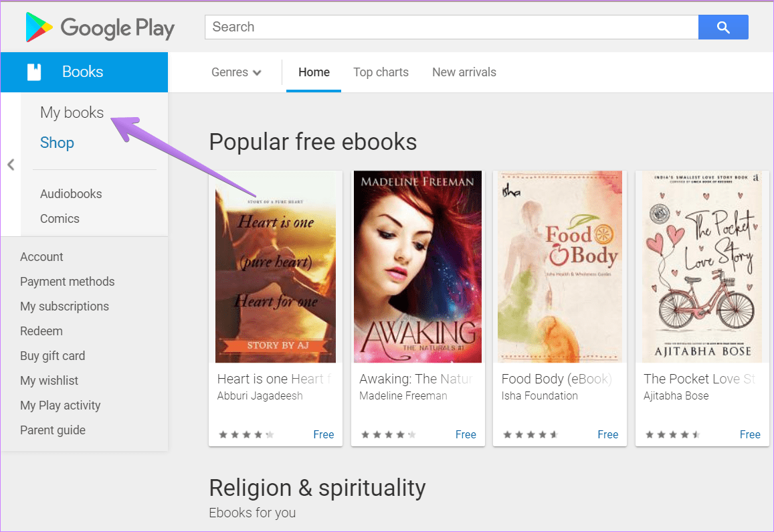
Task: Click the Books header in sidebar
Action: (84, 72)
